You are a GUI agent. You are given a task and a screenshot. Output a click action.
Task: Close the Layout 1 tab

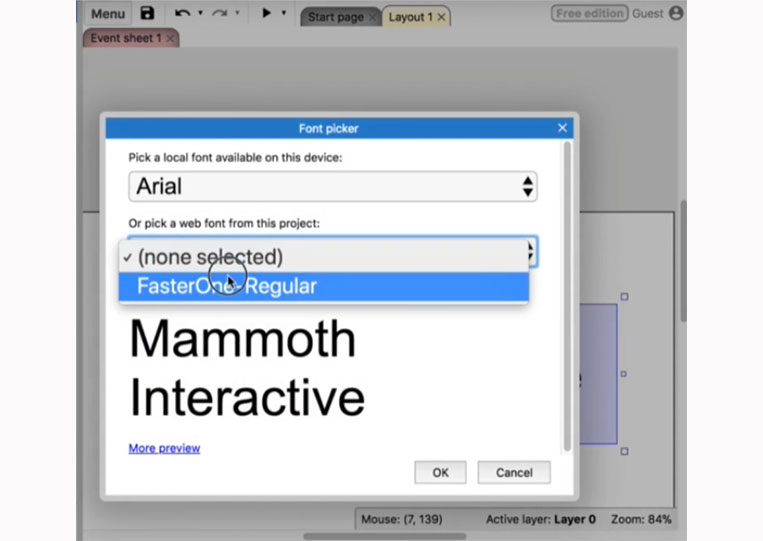click(441, 17)
